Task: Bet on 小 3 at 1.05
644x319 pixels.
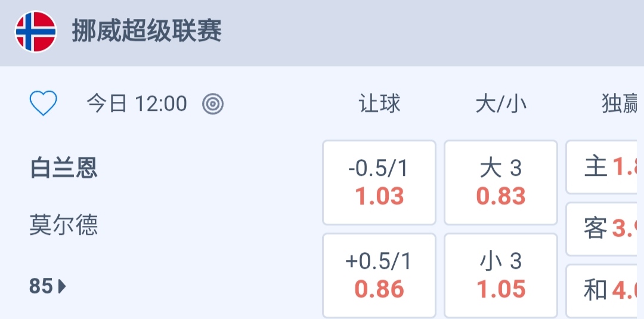Action: 501,275
